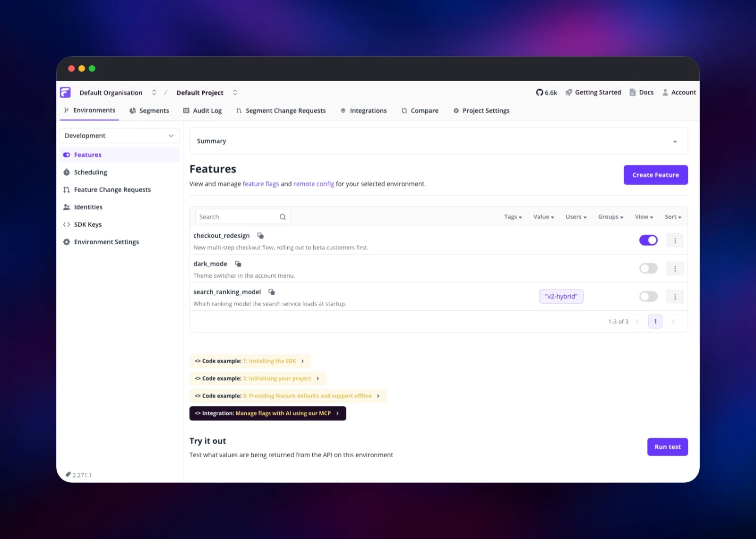Open the Audit Log tab
Image resolution: width=756 pixels, height=539 pixels.
[x=203, y=111]
